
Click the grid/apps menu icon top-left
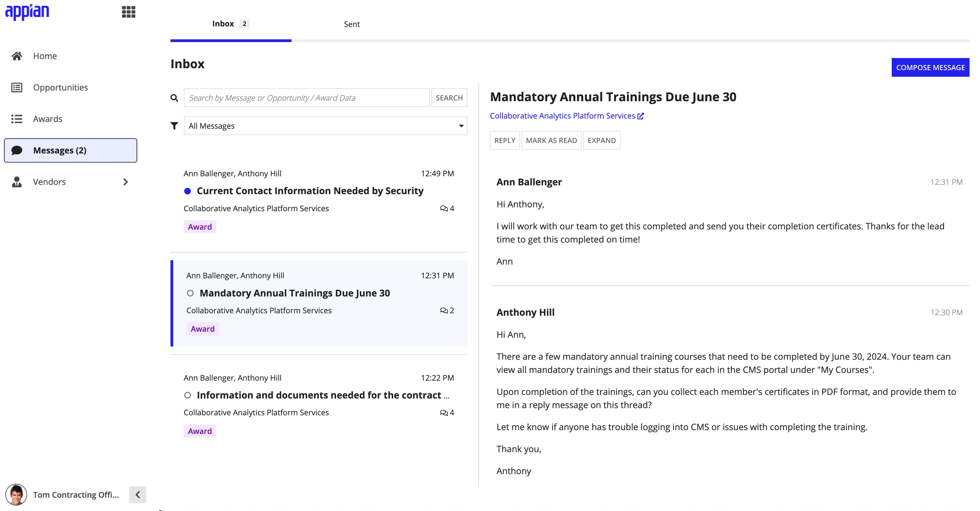[x=128, y=12]
